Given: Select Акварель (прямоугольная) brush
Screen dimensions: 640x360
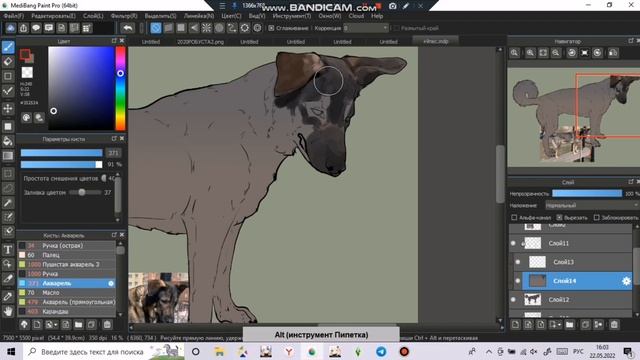Looking at the screenshot, I should [x=67, y=302].
